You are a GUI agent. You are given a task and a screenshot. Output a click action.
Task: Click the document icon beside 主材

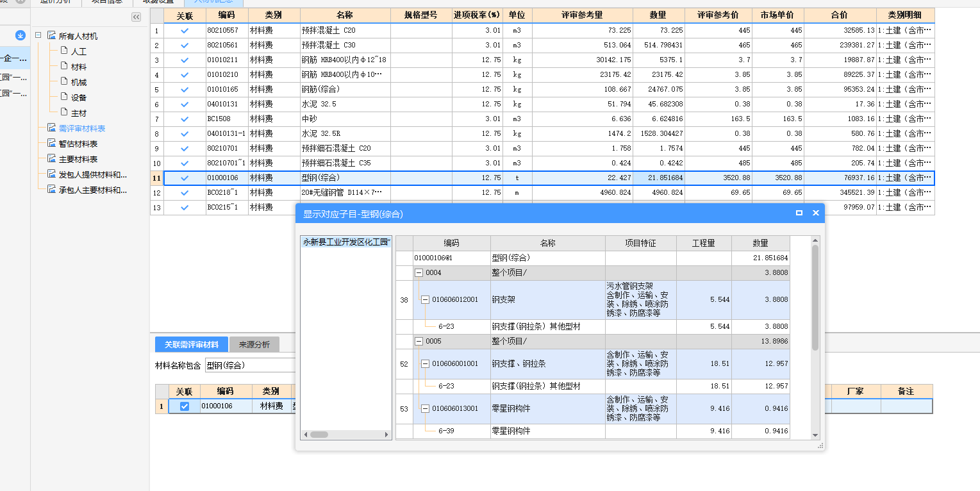[63, 112]
